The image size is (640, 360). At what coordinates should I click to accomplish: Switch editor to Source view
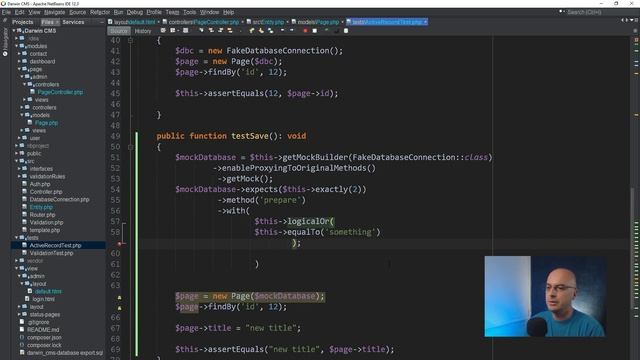coord(119,31)
